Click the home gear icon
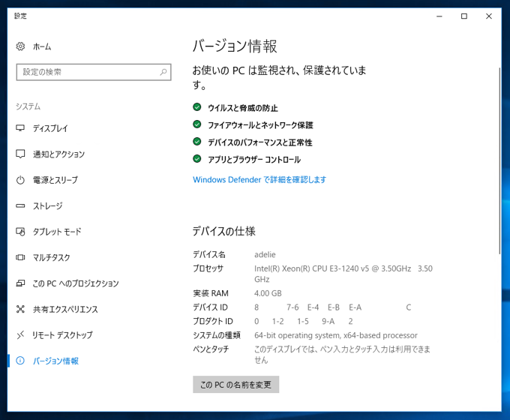Screen dimensions: 510x420 [x=20, y=46]
